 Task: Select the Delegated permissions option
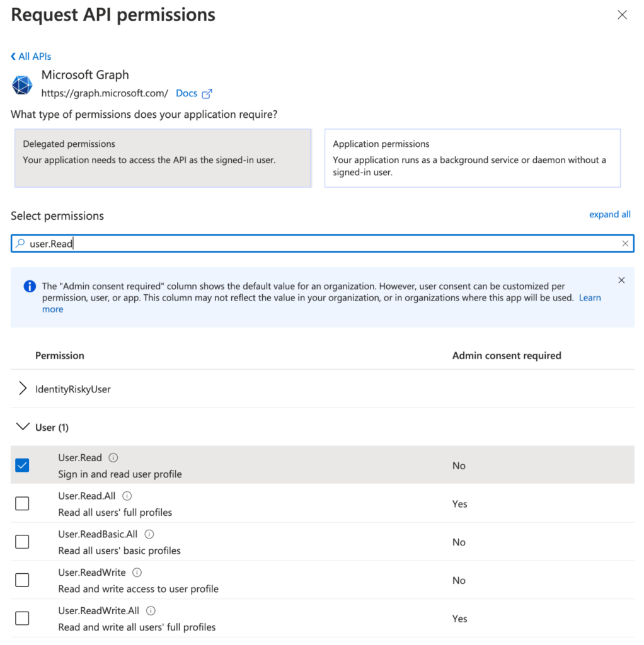[x=163, y=158]
